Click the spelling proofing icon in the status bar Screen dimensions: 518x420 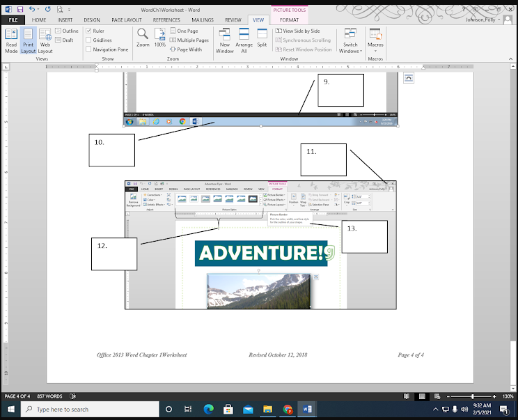72,396
